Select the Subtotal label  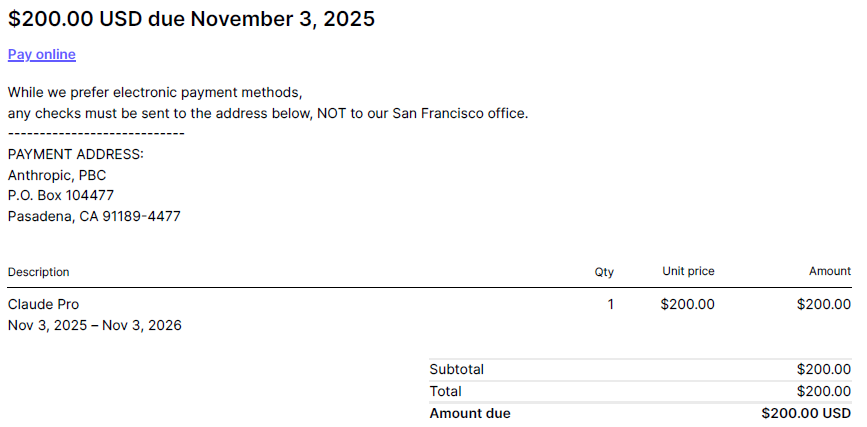pyautogui.click(x=456, y=369)
